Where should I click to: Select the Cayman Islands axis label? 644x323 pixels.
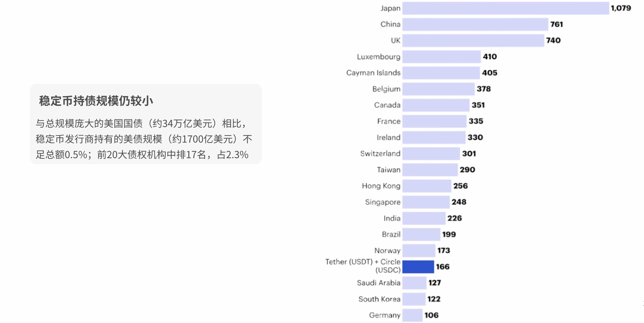click(373, 72)
